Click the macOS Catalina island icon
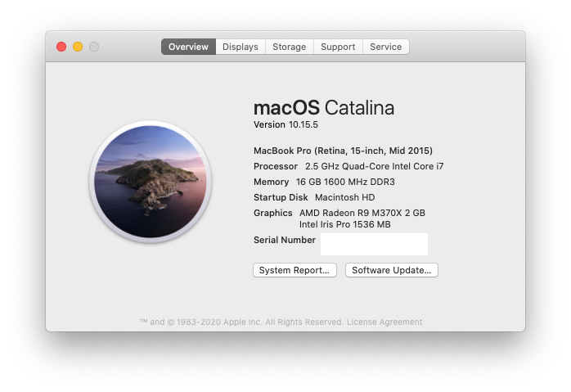Image resolution: width=571 pixels, height=392 pixels. 151,182
